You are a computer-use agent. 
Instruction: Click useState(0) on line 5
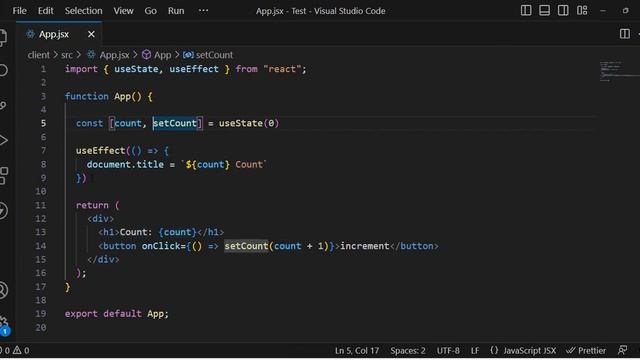coord(249,123)
